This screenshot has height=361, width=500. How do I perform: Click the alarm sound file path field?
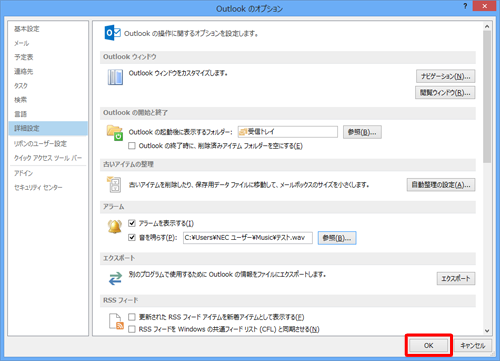coord(248,238)
